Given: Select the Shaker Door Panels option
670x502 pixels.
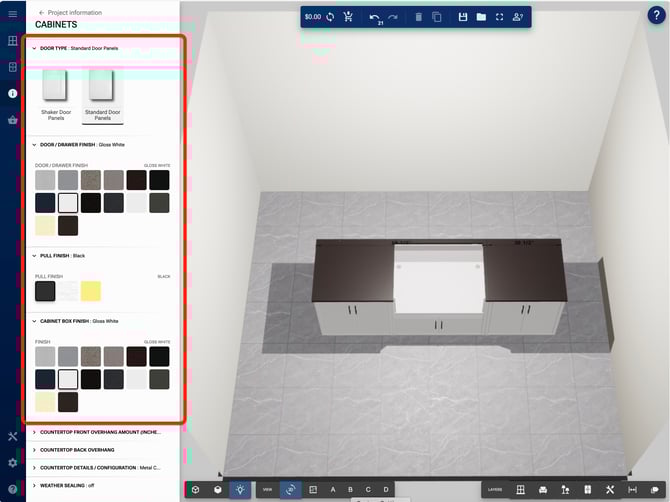Looking at the screenshot, I should [x=56, y=94].
